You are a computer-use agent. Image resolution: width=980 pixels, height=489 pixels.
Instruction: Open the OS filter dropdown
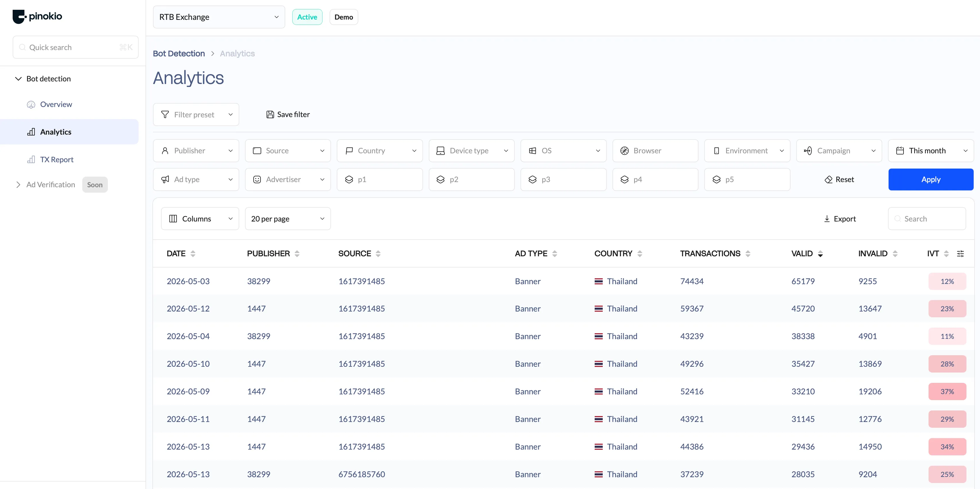(x=563, y=151)
